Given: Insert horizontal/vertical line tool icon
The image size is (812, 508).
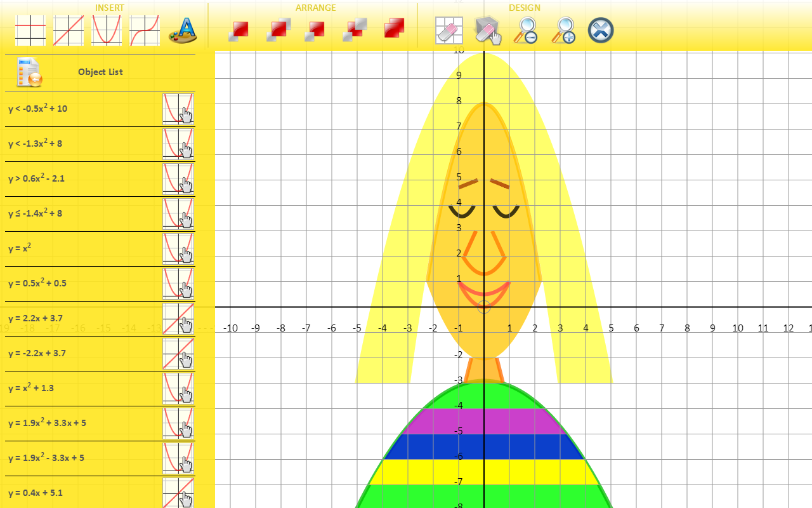Looking at the screenshot, I should (30, 30).
